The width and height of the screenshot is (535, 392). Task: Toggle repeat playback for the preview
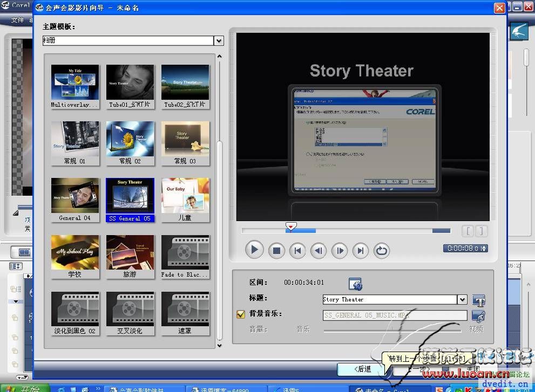coord(382,251)
